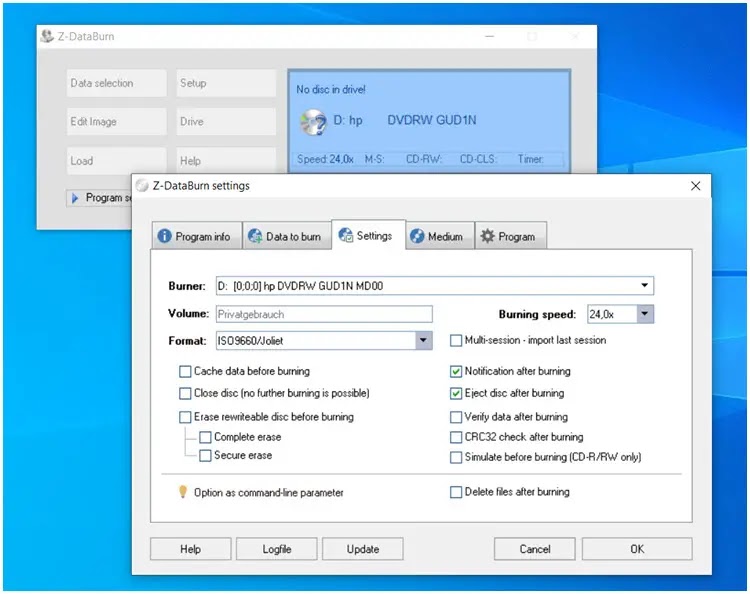Screen dimensions: 750x594
Task: Click the "DVDRW GUD1N" drive name
Action: click(x=432, y=120)
